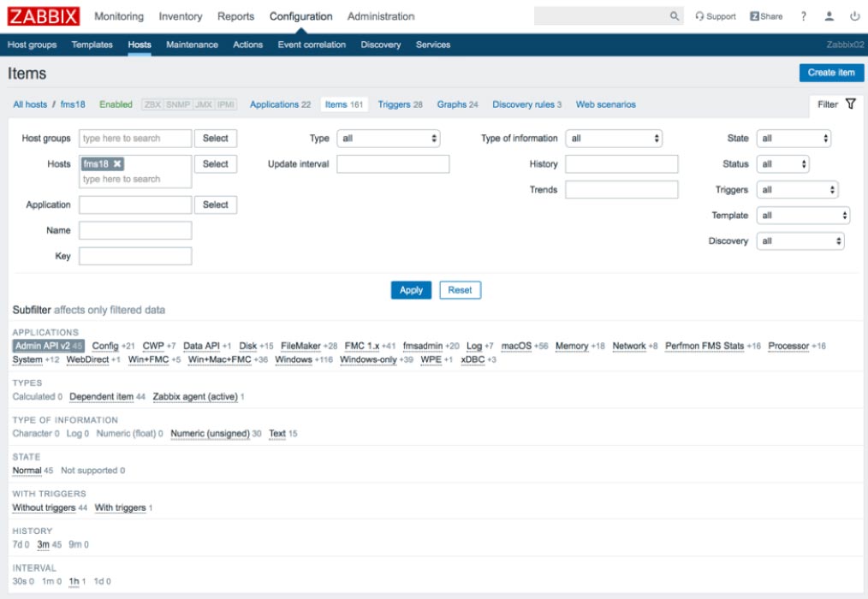Toggle Numeric (unsigned) subfilter
Viewport: 868px width, 599px height.
pos(211,434)
